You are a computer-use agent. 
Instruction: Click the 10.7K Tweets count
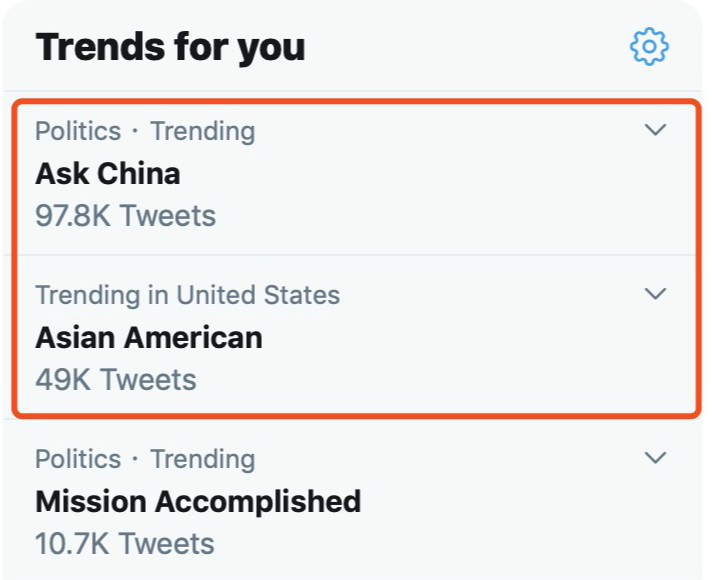(125, 543)
